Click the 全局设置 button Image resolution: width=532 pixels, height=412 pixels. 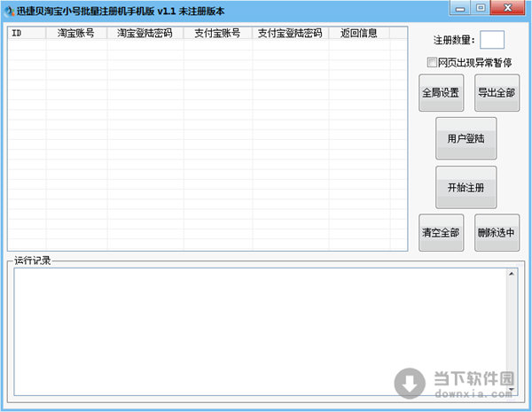(x=441, y=92)
